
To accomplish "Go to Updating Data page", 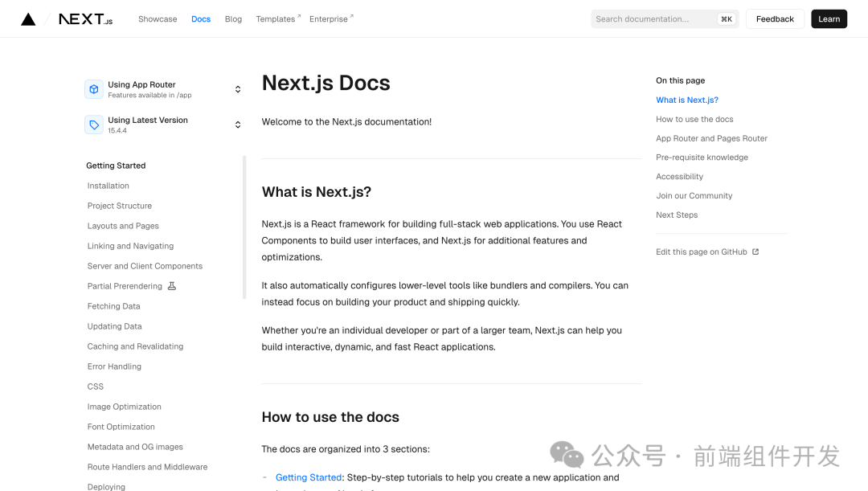I will pos(115,326).
